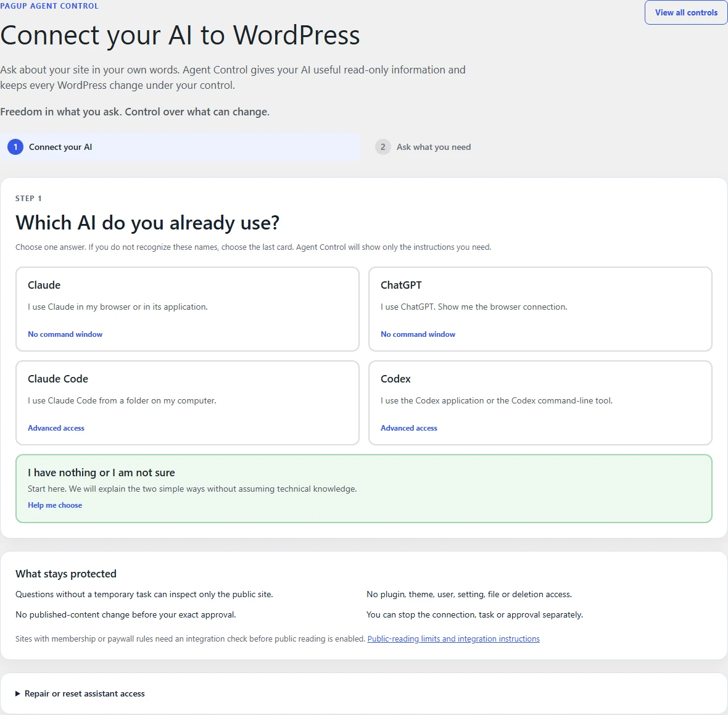Click Help me choose link

tap(55, 505)
